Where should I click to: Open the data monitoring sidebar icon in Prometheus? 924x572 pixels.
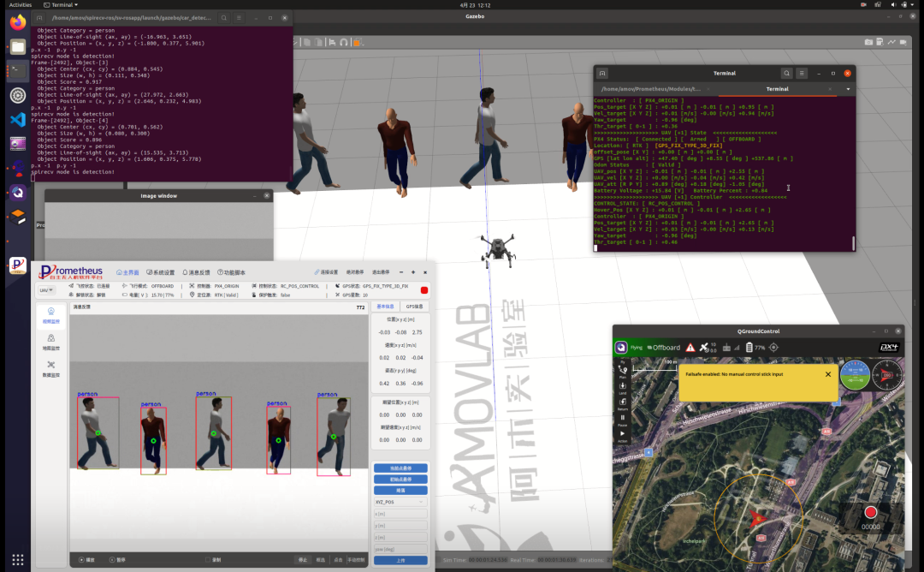click(x=51, y=368)
